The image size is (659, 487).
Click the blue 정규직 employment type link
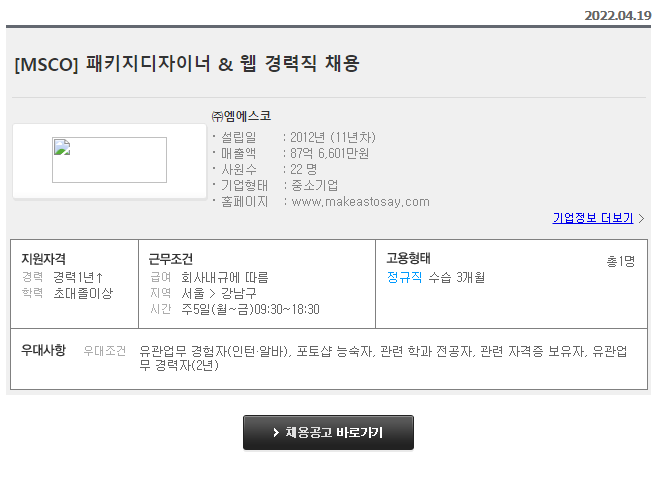404,277
